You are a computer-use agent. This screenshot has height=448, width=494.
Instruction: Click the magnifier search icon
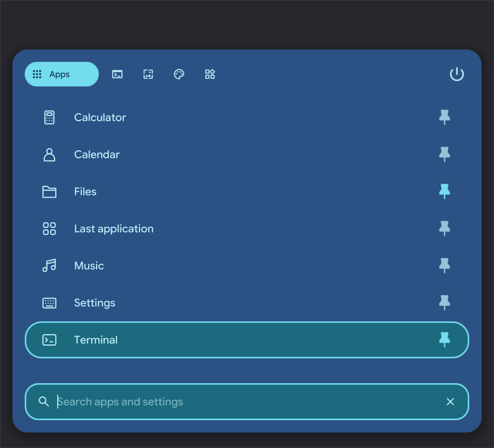[44, 402]
